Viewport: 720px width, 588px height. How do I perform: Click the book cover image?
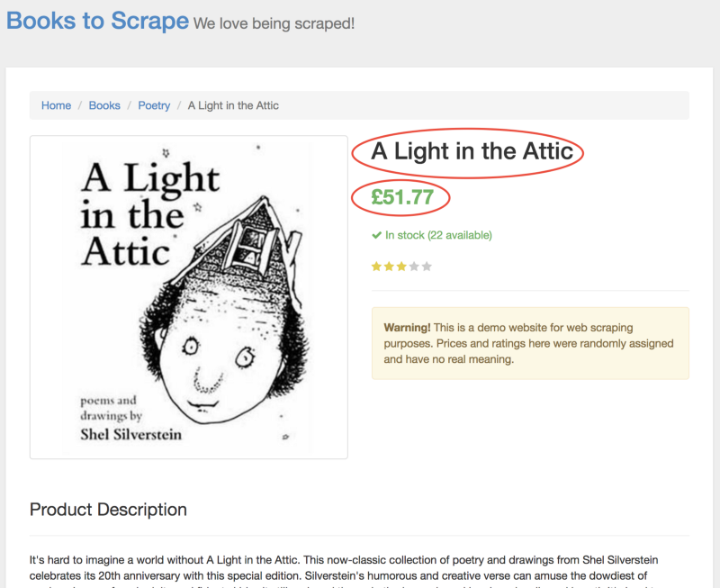pyautogui.click(x=189, y=297)
